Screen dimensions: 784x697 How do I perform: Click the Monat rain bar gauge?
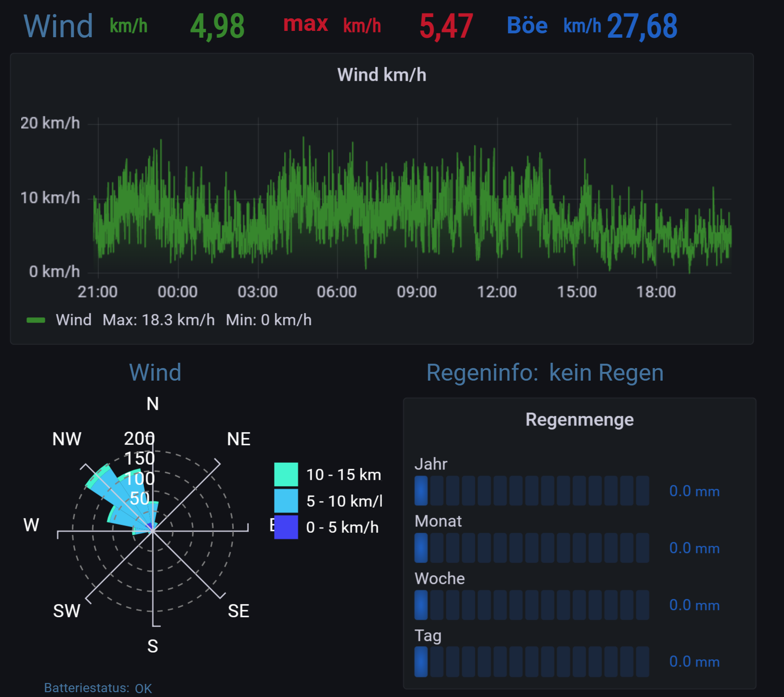(531, 548)
